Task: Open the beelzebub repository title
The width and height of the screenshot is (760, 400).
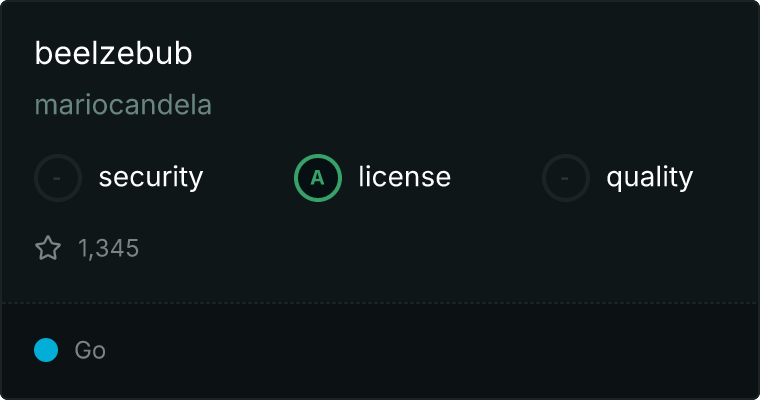Action: pos(113,53)
